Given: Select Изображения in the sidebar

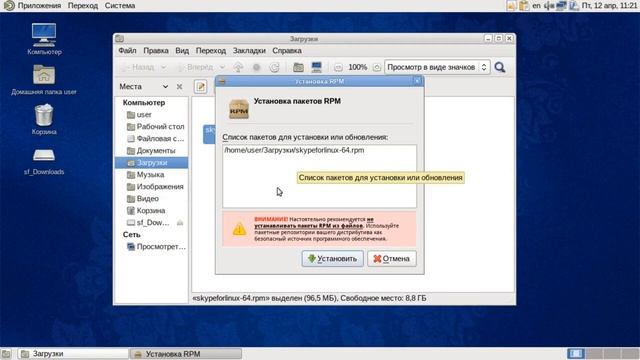Looking at the screenshot, I should click(x=152, y=187).
